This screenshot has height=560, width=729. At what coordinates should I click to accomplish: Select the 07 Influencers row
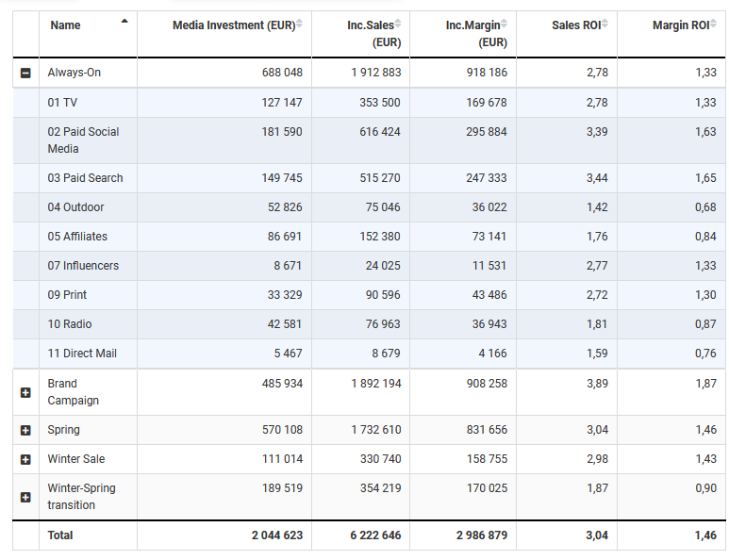coord(83,266)
